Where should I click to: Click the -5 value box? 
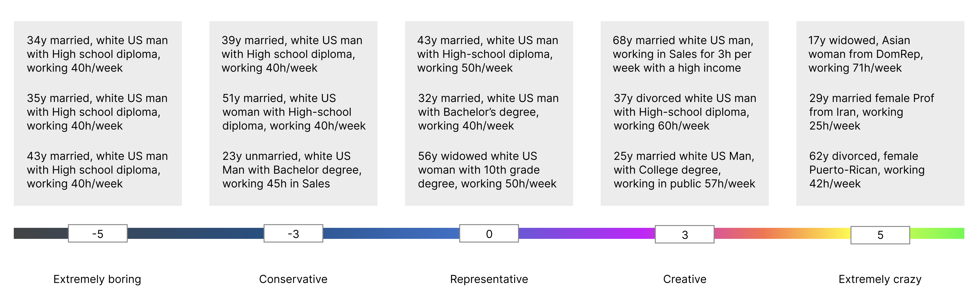coord(98,234)
